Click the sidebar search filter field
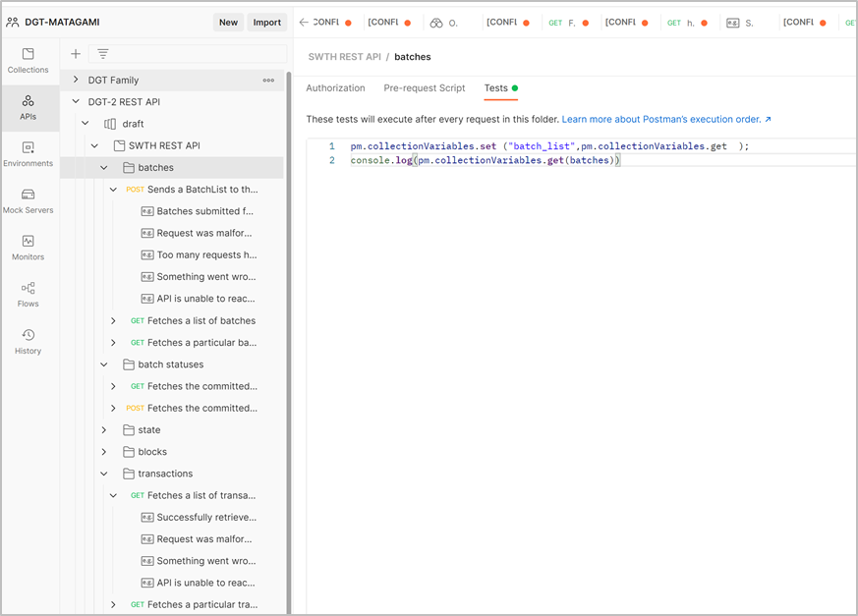The width and height of the screenshot is (858, 616). [188, 54]
